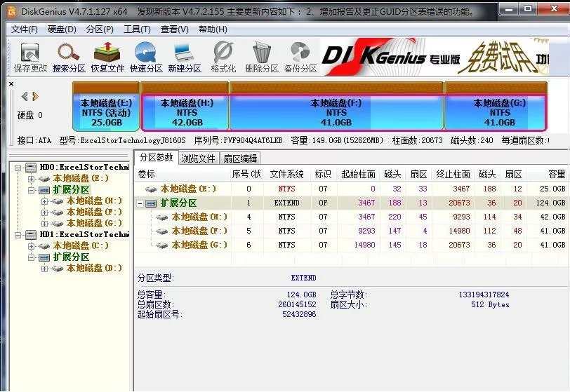This screenshot has height=392, width=570.
Task: Collapse 扩展分区 row in partition table
Action: (140, 204)
